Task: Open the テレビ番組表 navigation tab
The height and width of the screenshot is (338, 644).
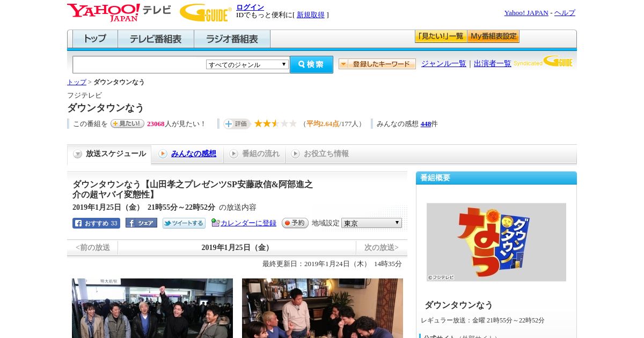Action: click(x=156, y=39)
